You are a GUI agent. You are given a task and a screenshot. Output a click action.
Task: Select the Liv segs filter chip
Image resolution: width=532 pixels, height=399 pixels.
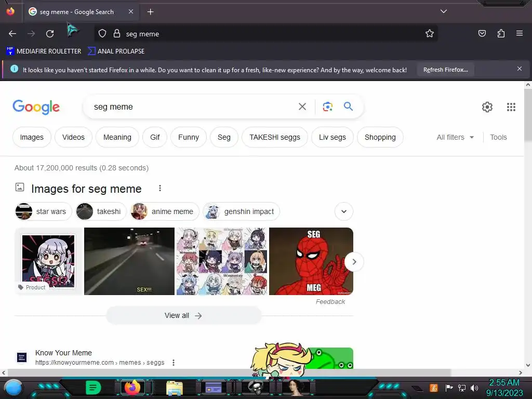[332, 137]
